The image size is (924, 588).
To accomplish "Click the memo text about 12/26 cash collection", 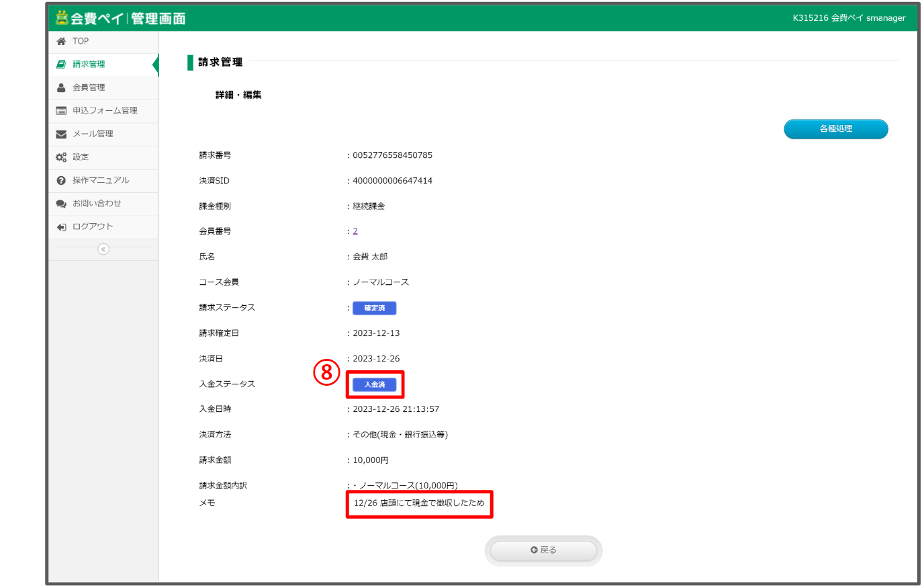I will 418,503.
